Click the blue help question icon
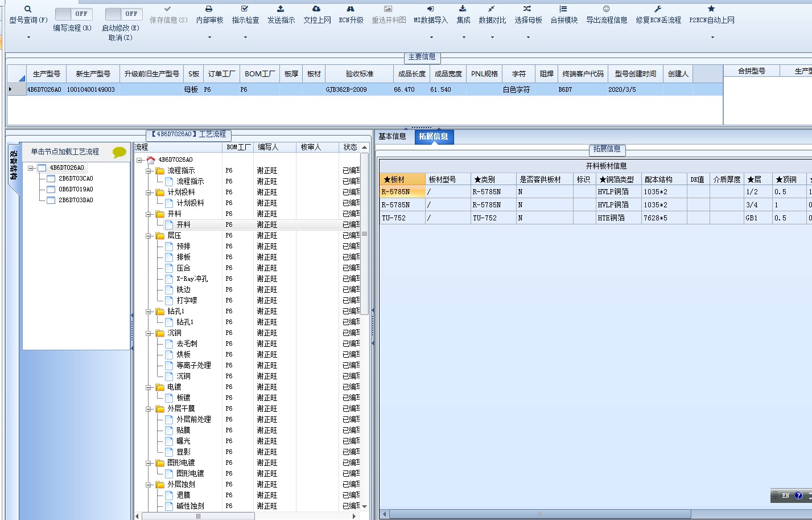The height and width of the screenshot is (520, 812). [x=798, y=496]
